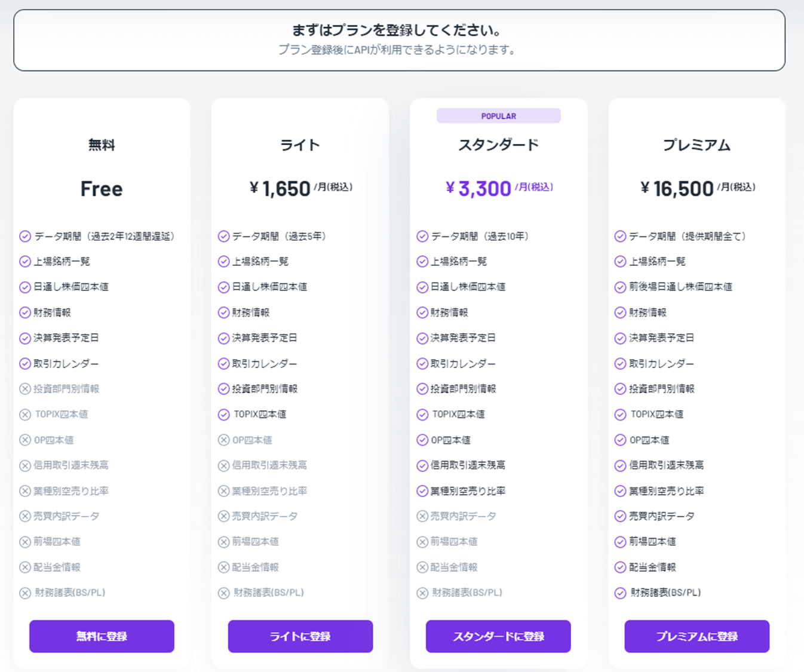
Task: Click the スタンダードに登録 button
Action: pyautogui.click(x=498, y=636)
